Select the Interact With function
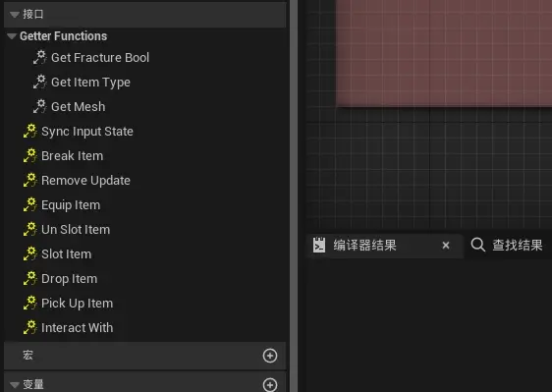The width and height of the screenshot is (552, 392). point(77,328)
